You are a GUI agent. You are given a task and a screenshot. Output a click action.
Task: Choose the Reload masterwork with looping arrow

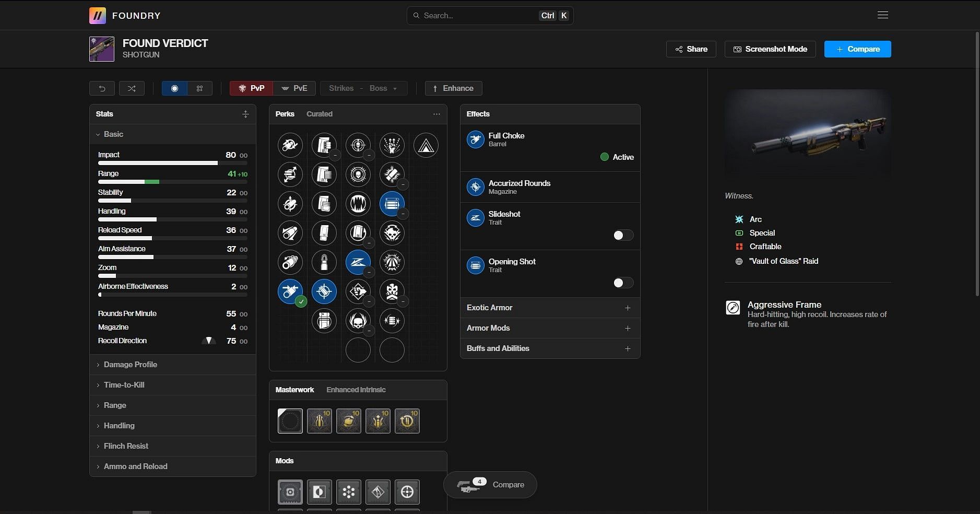tap(407, 420)
